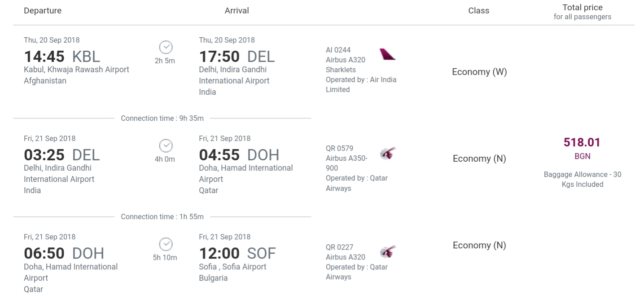Screen dimensions: 644x295
Task: Click the 12:00 SOF arrival time
Action: (x=237, y=254)
